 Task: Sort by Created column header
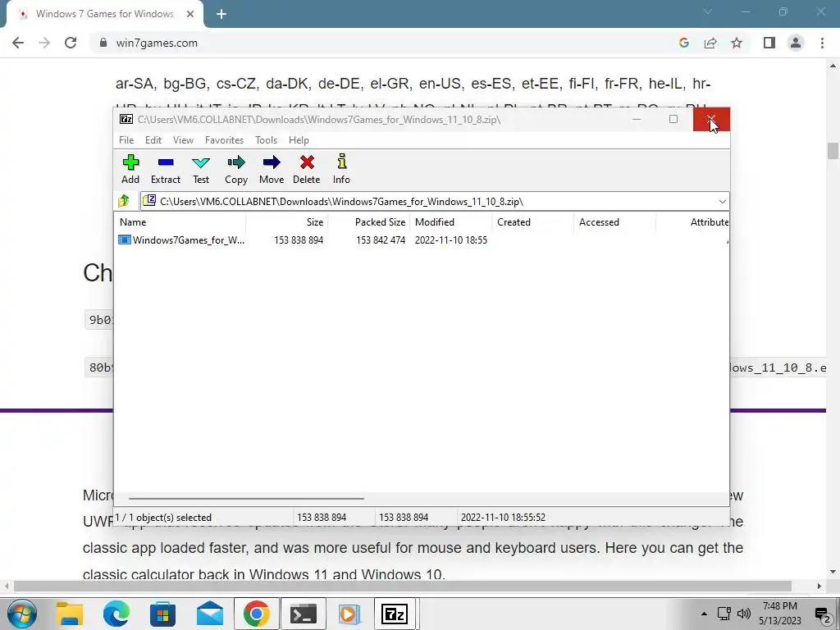pos(532,221)
